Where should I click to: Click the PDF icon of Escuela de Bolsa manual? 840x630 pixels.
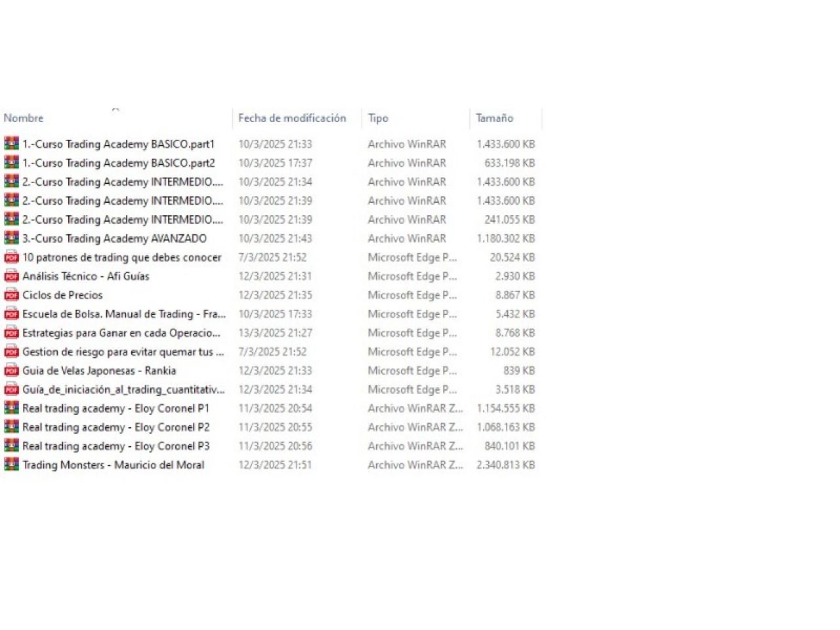click(12, 314)
